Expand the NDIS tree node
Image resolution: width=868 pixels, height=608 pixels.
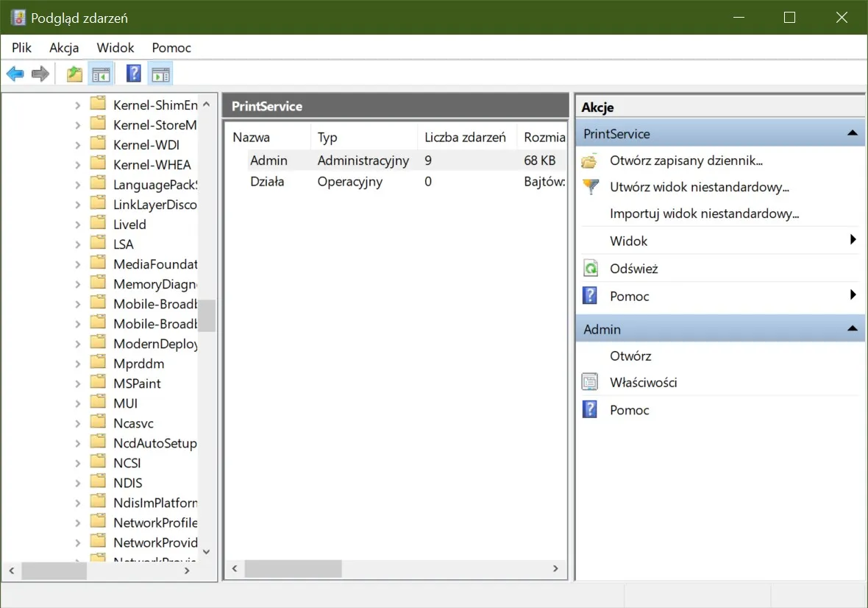click(x=79, y=482)
